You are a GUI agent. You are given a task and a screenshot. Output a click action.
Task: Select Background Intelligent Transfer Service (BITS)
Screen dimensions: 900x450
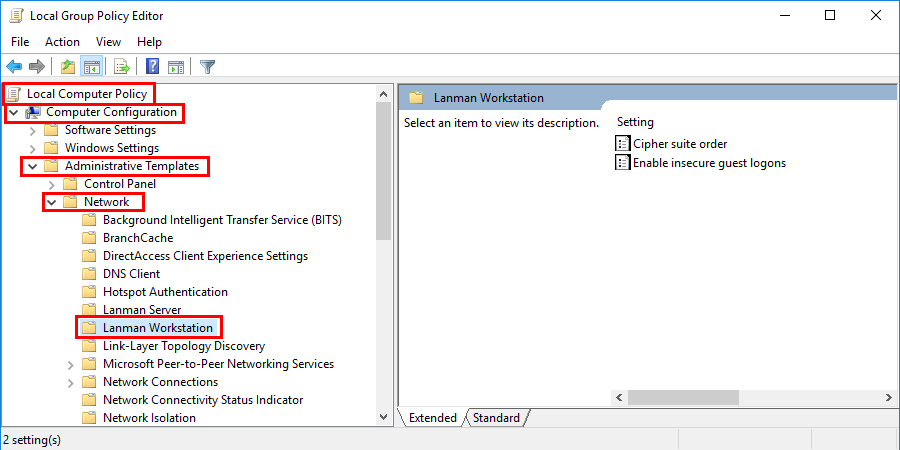223,220
